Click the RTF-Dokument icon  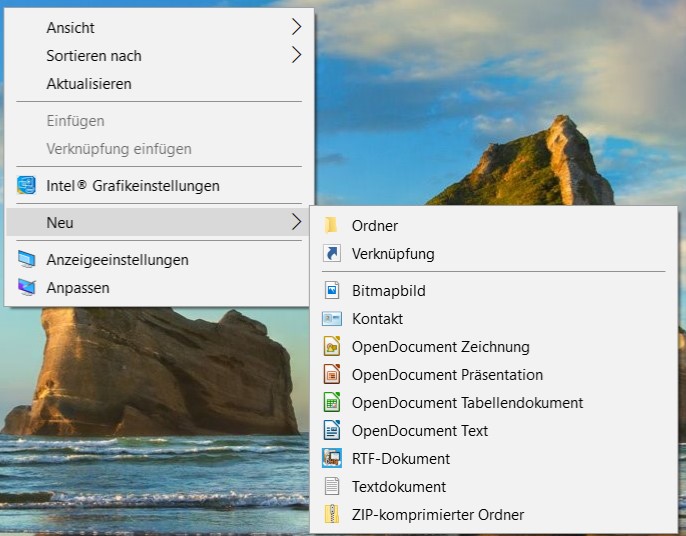332,459
